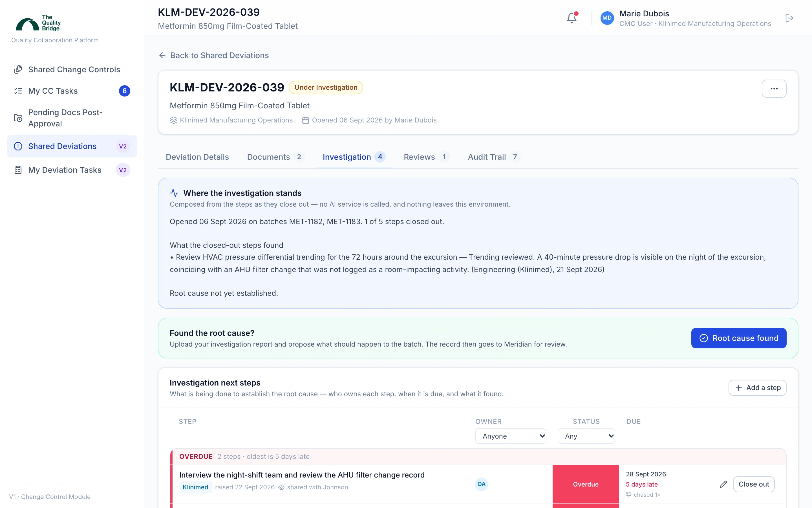Click the badge 6 on My CC Tasks
This screenshot has width=812, height=508.
[125, 91]
